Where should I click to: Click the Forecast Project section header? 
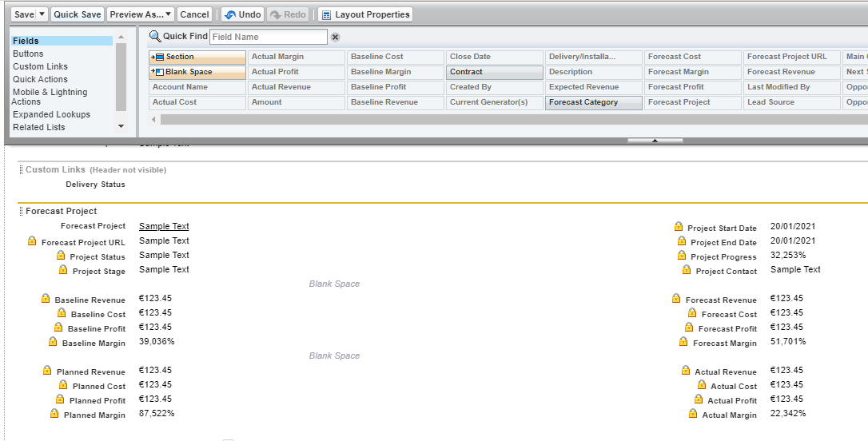click(x=62, y=212)
